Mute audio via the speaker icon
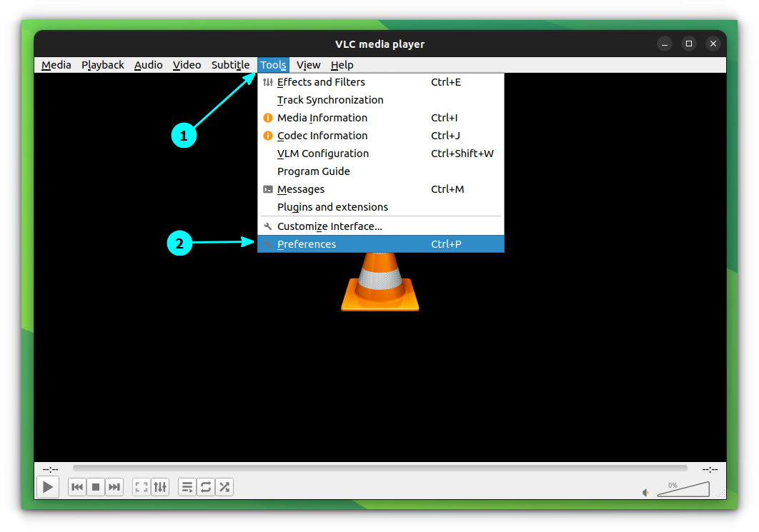 pyautogui.click(x=645, y=493)
